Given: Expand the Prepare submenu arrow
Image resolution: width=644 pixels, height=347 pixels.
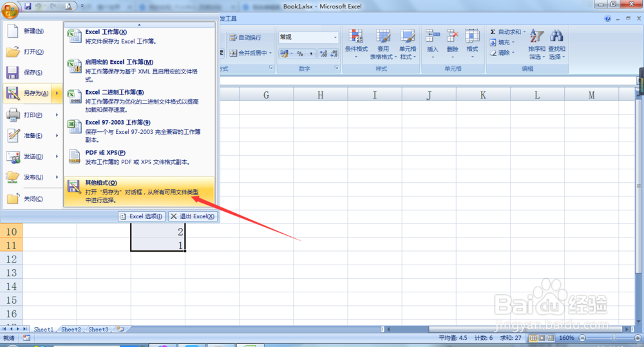Looking at the screenshot, I should [x=57, y=135].
